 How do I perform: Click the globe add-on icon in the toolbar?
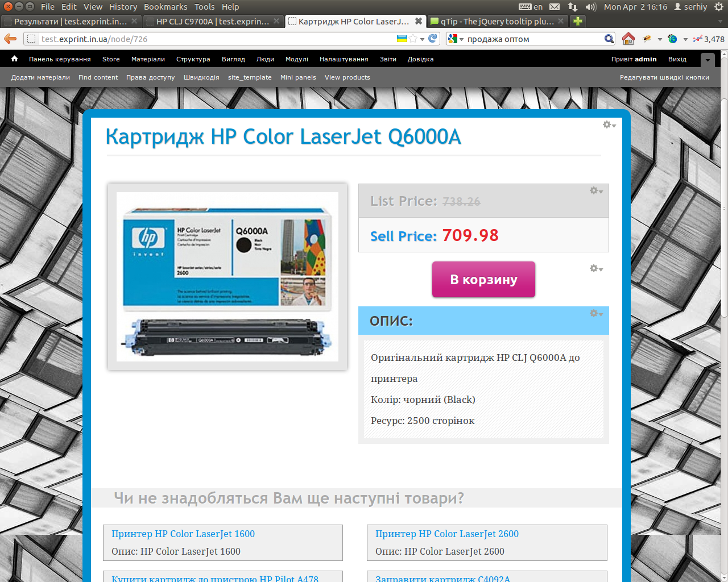[672, 39]
